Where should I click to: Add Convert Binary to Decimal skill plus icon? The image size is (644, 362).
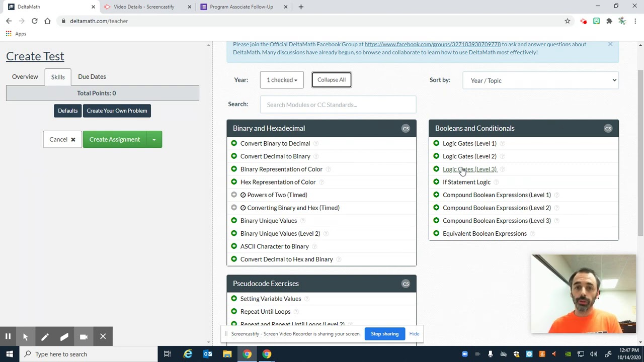(234, 143)
